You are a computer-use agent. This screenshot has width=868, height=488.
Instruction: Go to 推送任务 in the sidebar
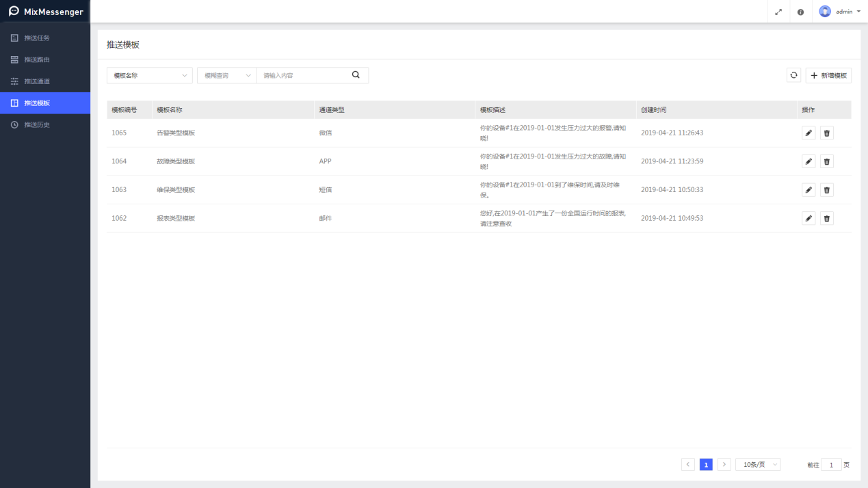(37, 38)
